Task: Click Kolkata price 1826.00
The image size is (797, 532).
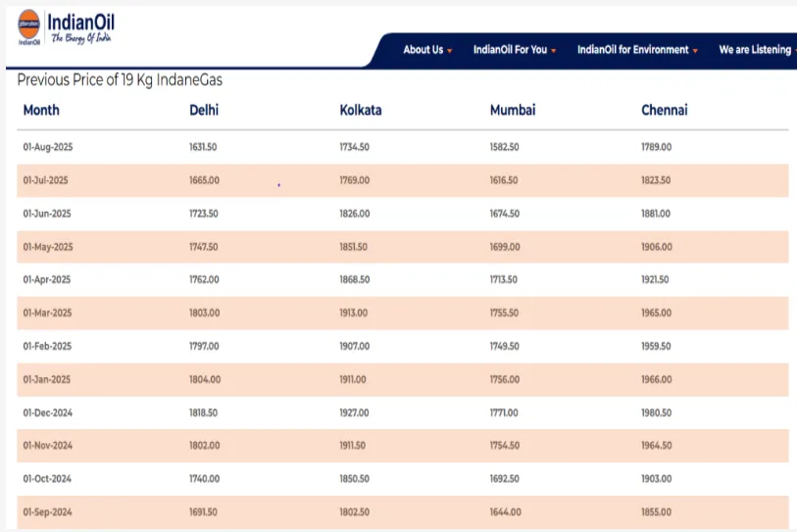Action: coord(354,214)
